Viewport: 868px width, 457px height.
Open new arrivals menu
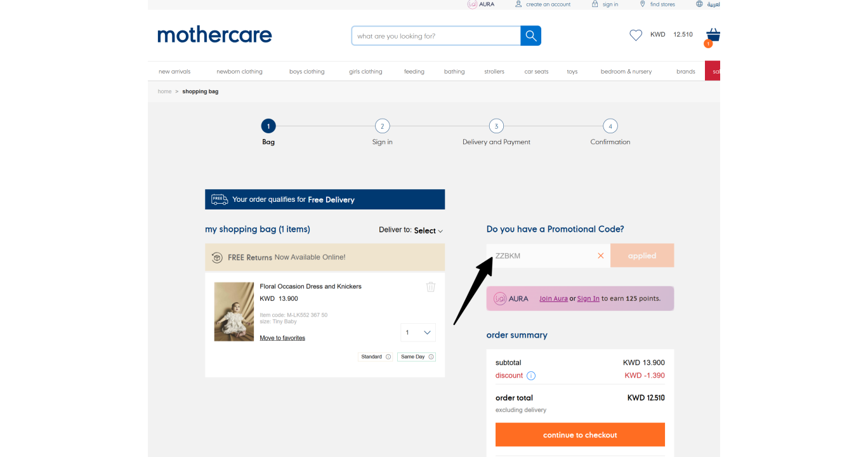pos(174,72)
